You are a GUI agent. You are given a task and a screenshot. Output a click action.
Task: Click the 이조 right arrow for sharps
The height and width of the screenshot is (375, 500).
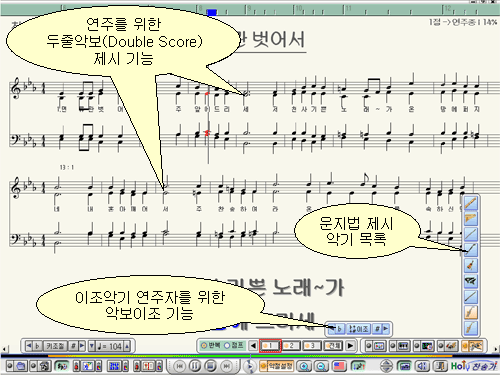386,329
